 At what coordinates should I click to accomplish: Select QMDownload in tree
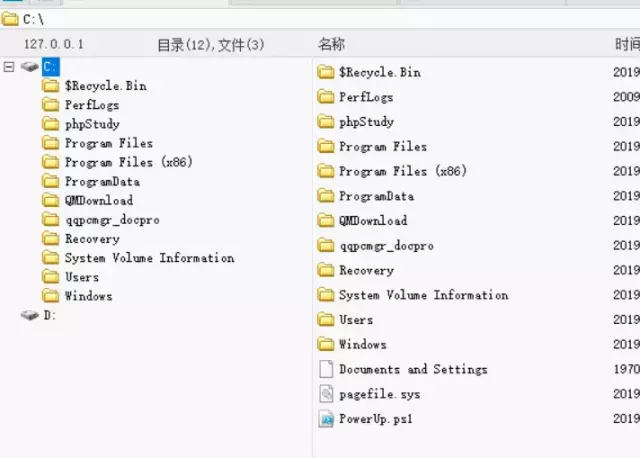pos(99,200)
